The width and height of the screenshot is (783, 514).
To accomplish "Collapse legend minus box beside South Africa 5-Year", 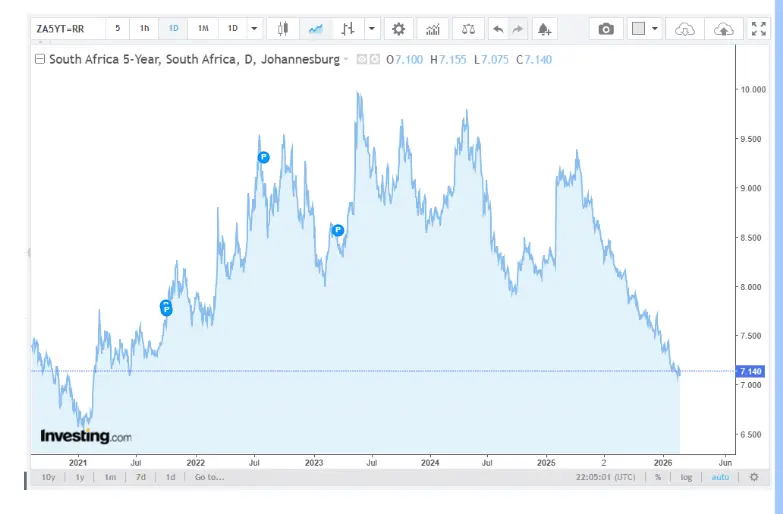I will [40, 59].
